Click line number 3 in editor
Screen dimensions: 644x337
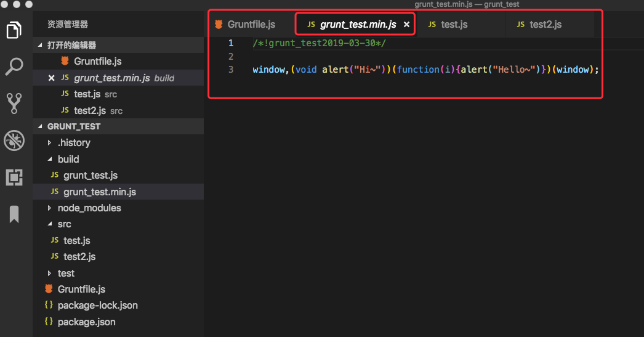pos(231,70)
